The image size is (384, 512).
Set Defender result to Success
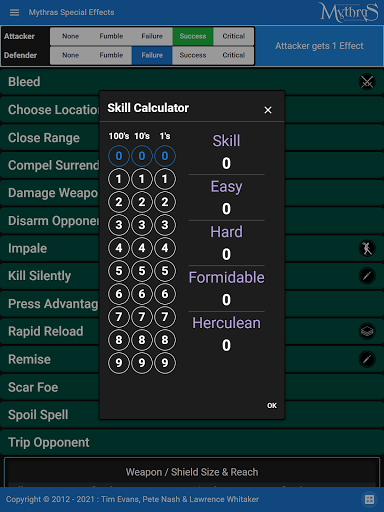(193, 55)
